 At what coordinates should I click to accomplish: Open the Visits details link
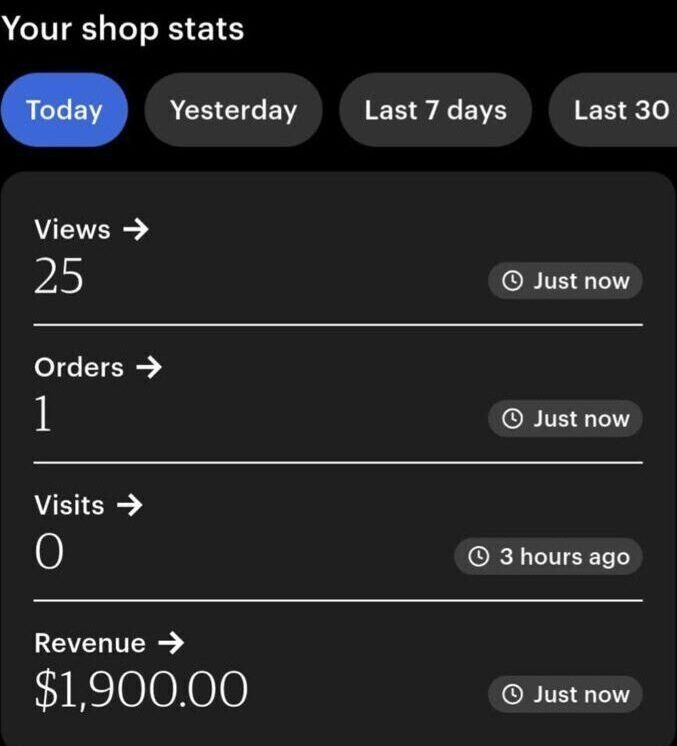point(69,505)
